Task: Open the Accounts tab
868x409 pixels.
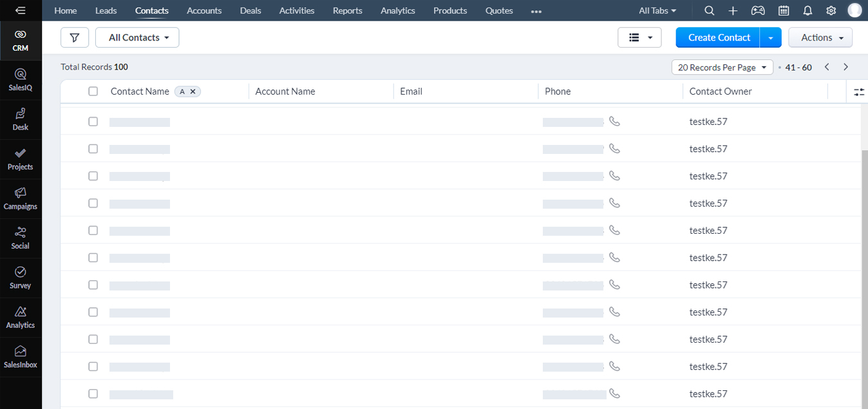Action: click(204, 10)
